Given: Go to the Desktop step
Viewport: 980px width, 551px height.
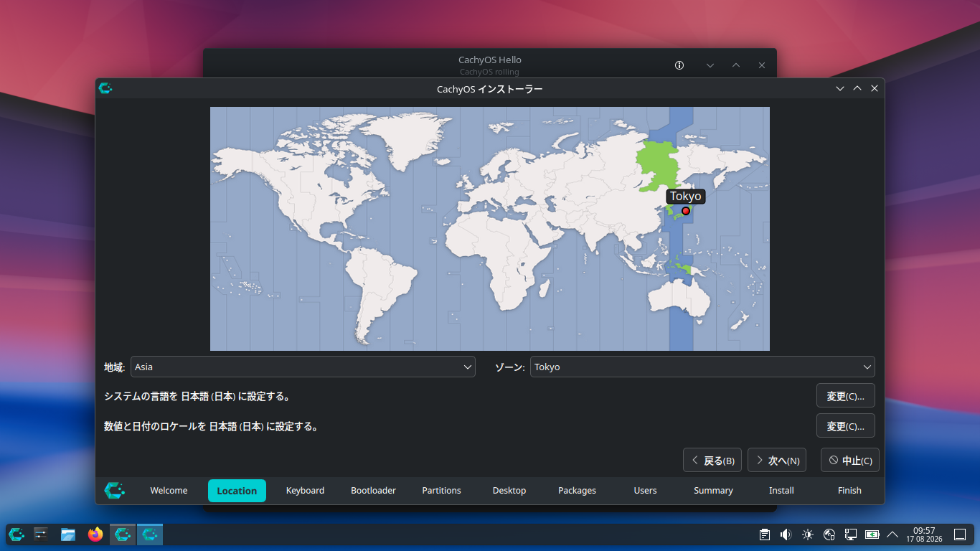Looking at the screenshot, I should pos(509,491).
